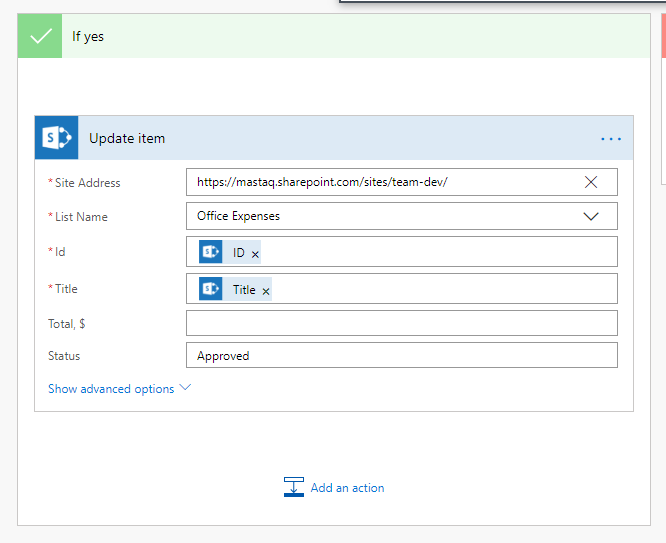Click the If yes branch header label
The width and height of the screenshot is (666, 543).
(x=88, y=37)
